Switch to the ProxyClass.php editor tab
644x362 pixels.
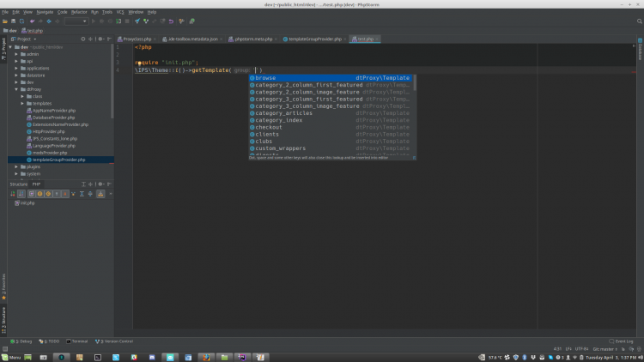136,39
